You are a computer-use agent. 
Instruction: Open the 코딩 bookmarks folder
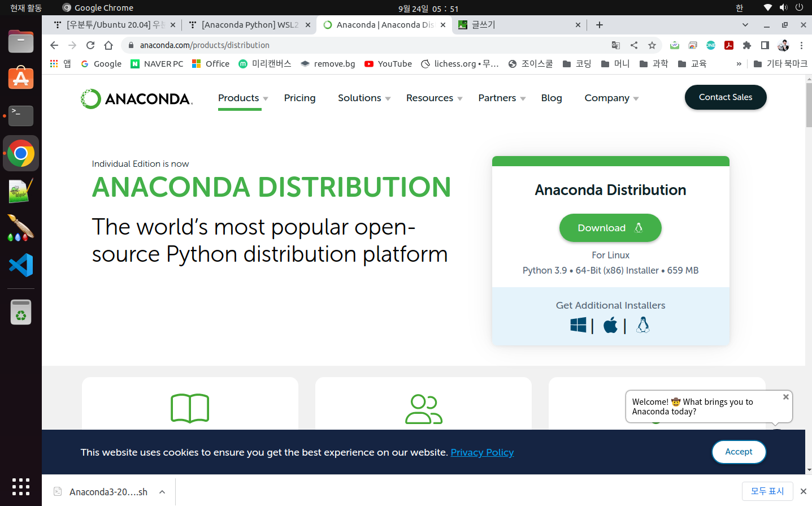[x=577, y=64]
